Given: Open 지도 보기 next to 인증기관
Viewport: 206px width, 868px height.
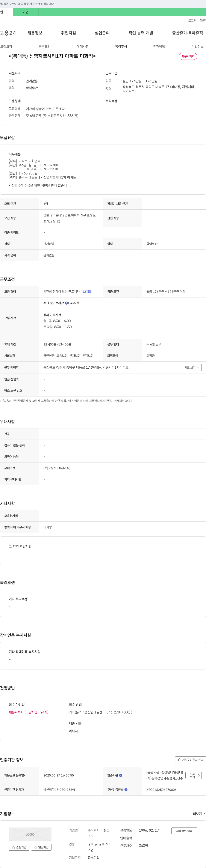Looking at the screenshot, I should coord(194,775).
